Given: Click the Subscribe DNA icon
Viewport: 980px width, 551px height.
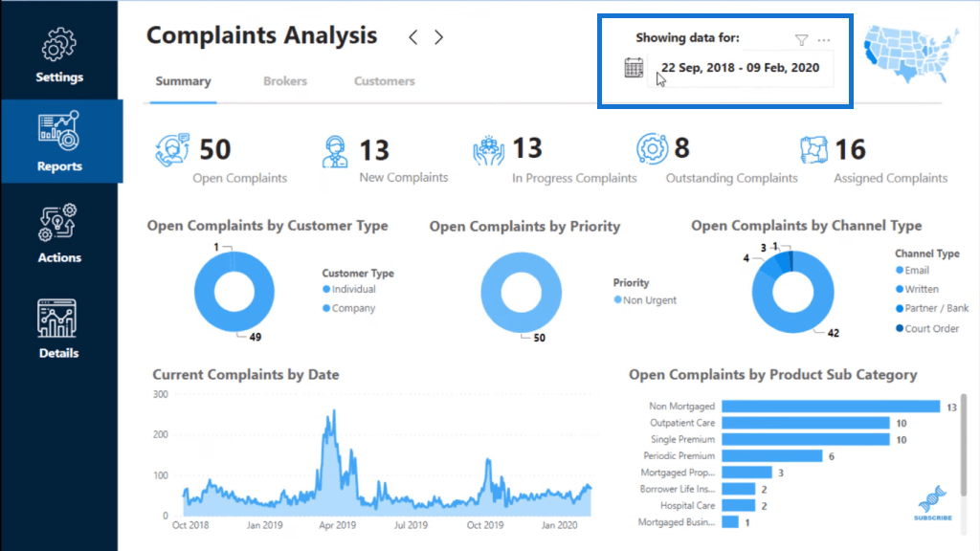Looking at the screenshot, I should (932, 503).
